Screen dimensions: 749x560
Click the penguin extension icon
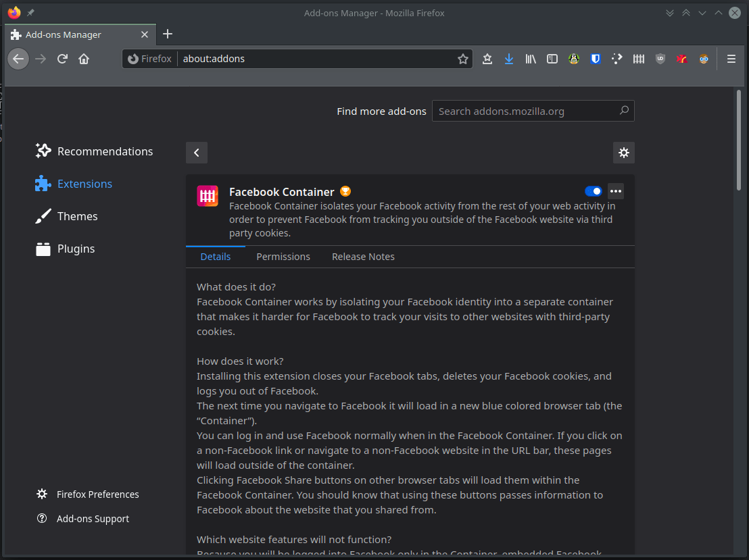coord(574,59)
